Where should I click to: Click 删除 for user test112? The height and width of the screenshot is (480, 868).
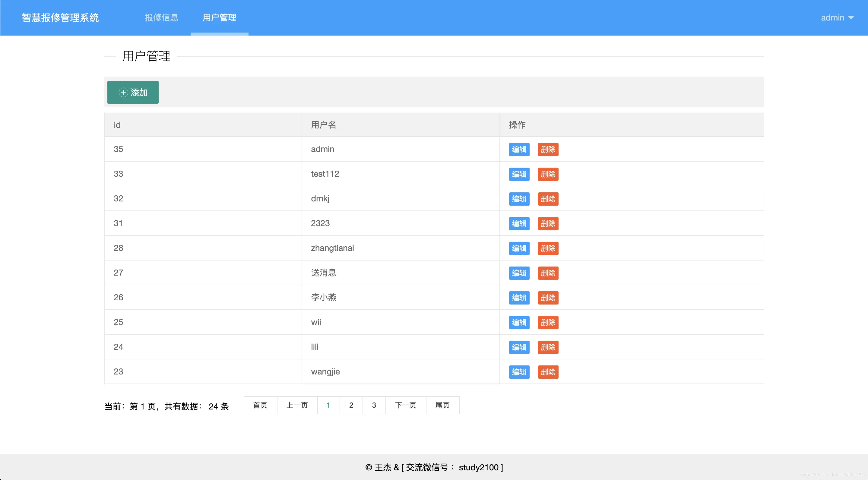548,174
